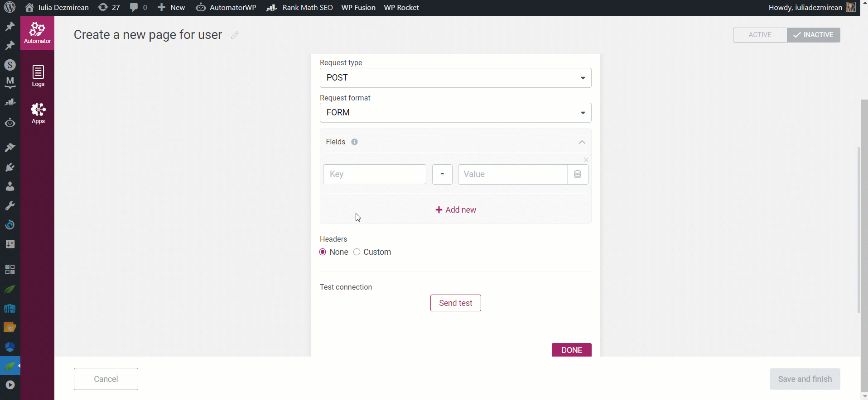
Task: Click the Fields info icon
Action: (354, 142)
